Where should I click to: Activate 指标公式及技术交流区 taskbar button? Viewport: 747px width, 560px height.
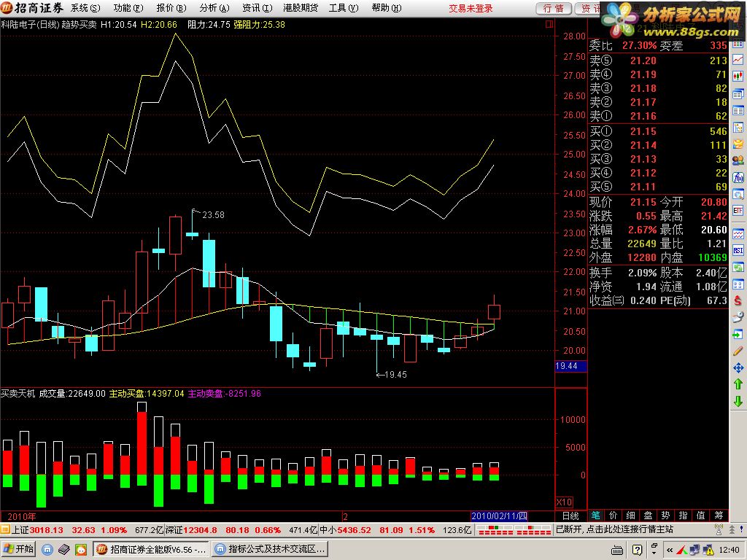pos(270,549)
